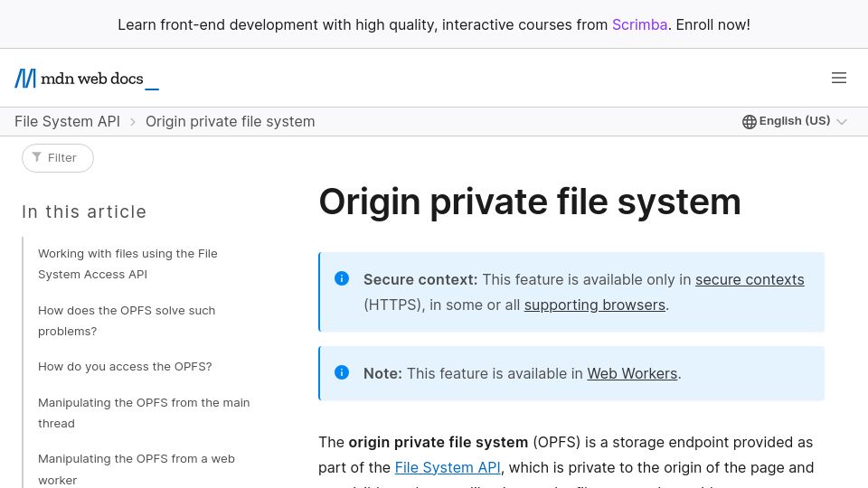Viewport: 868px width, 488px height.
Task: Click the breadcrumb separator chevron
Action: click(133, 122)
